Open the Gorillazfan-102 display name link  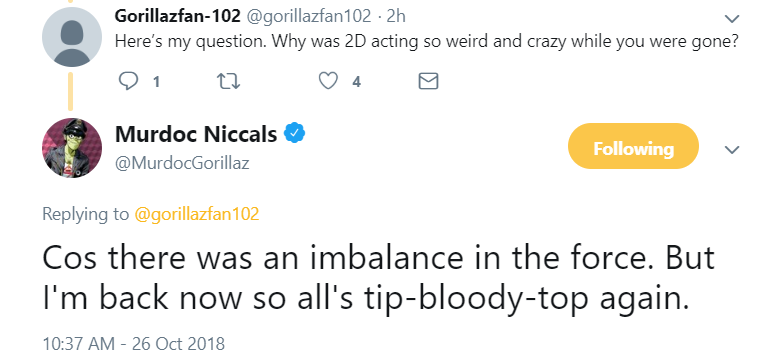point(178,16)
